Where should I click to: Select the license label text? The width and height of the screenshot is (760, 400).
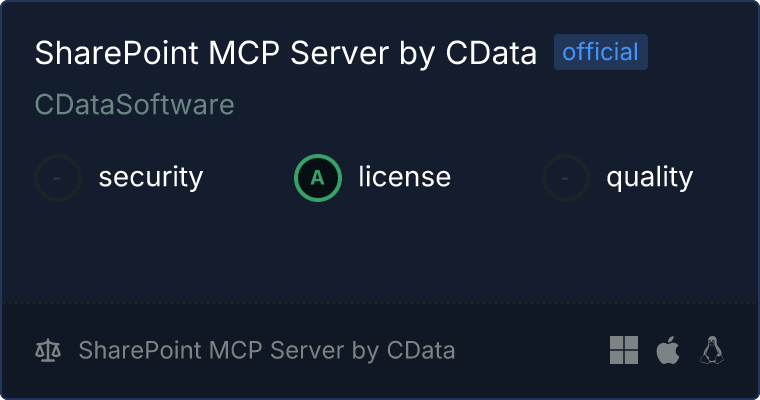point(404,178)
